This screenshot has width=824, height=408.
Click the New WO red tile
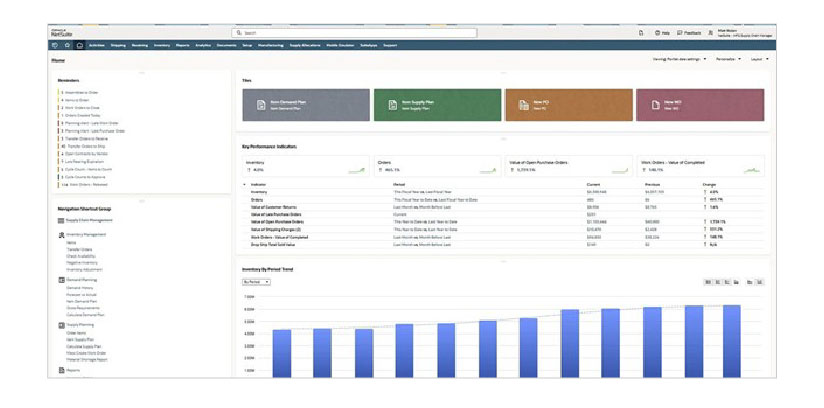tap(700, 105)
